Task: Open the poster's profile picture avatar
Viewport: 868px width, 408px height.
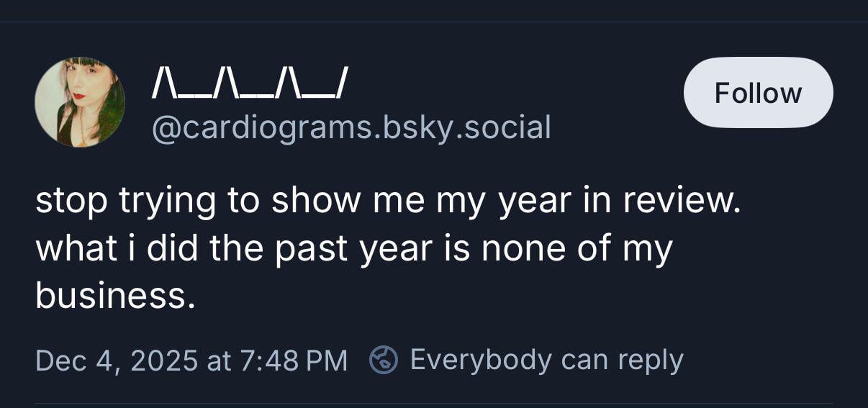Action: [80, 102]
